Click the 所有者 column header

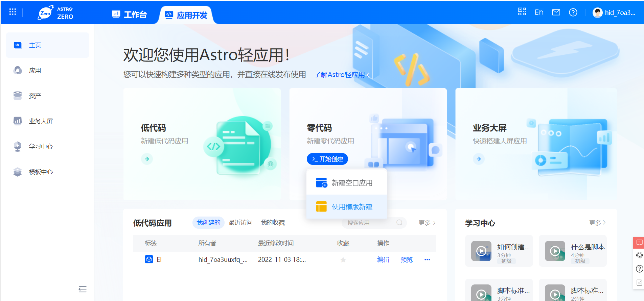[207, 243]
